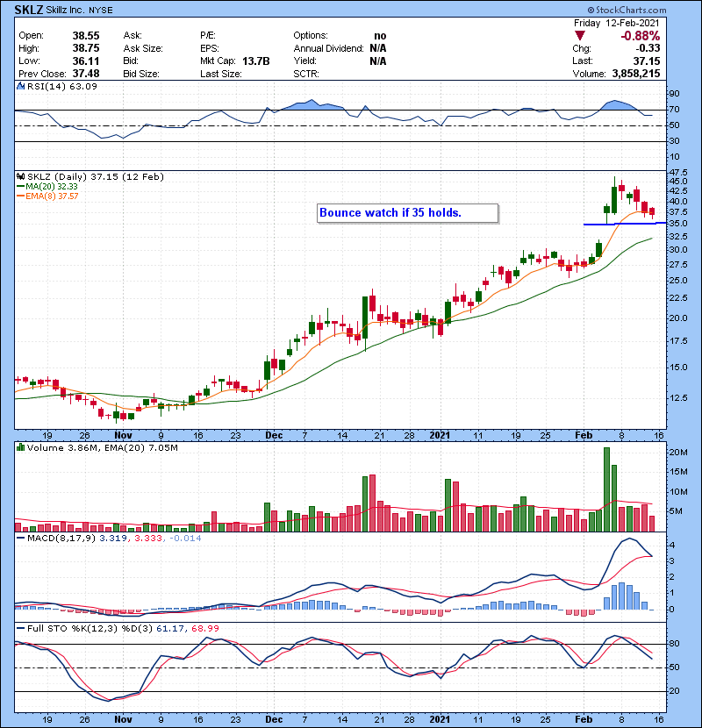Click the candlestick icon beside SKLZ (Daily)
The height and width of the screenshot is (728, 702).
20,176
